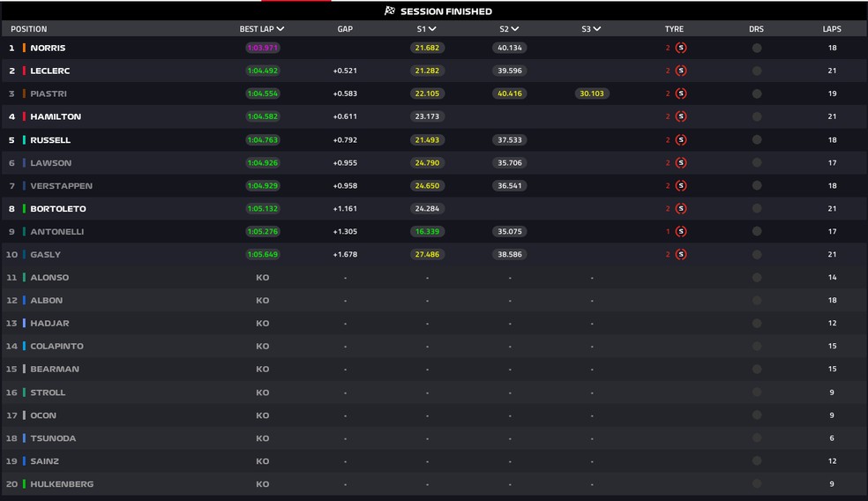Click Piastri's DRS indicator dot

tap(757, 94)
